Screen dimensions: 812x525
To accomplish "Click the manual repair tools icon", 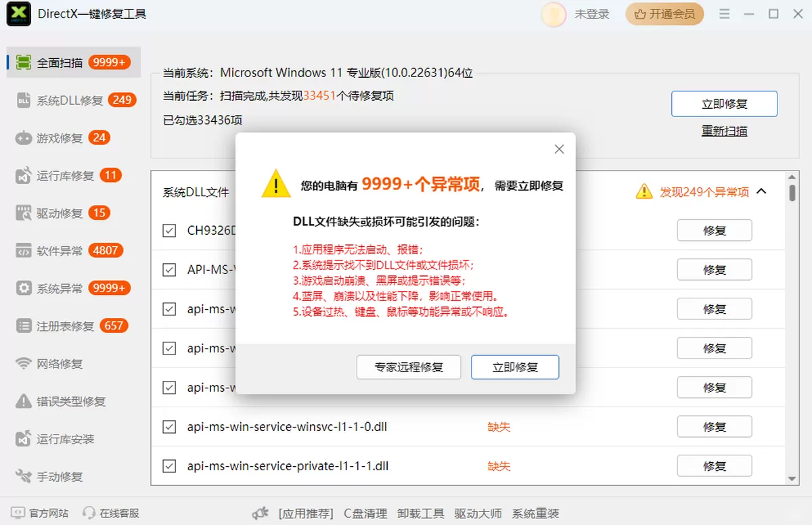I will click(x=24, y=476).
